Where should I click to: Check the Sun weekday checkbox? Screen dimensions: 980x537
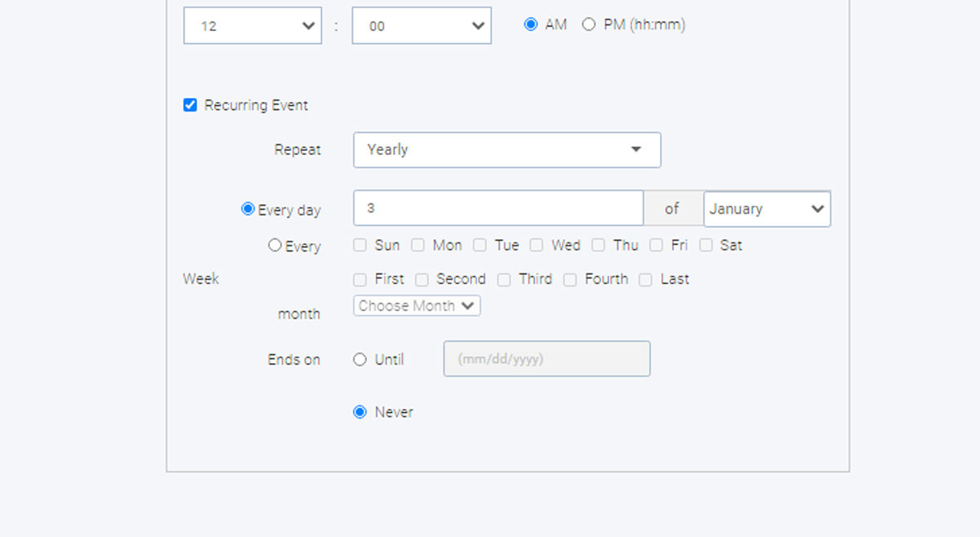click(x=360, y=245)
